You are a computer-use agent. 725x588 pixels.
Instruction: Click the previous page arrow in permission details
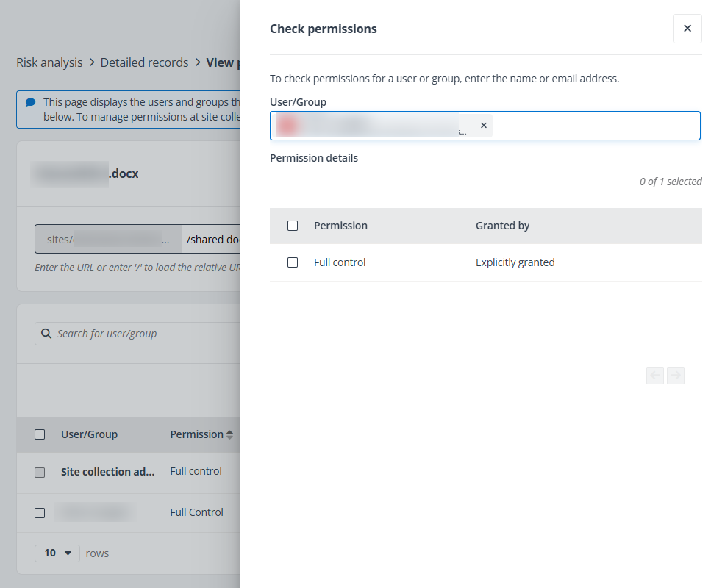[x=654, y=376]
